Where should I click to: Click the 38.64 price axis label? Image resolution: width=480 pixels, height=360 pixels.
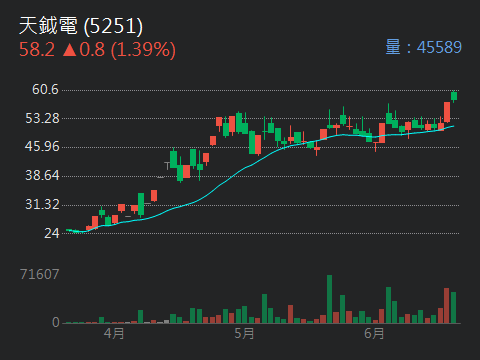coord(42,175)
